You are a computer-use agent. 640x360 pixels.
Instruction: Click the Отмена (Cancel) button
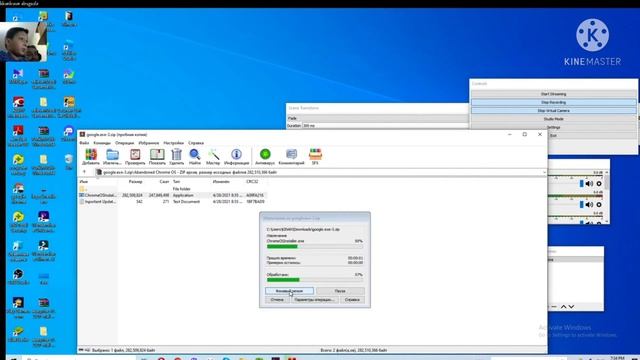click(277, 300)
